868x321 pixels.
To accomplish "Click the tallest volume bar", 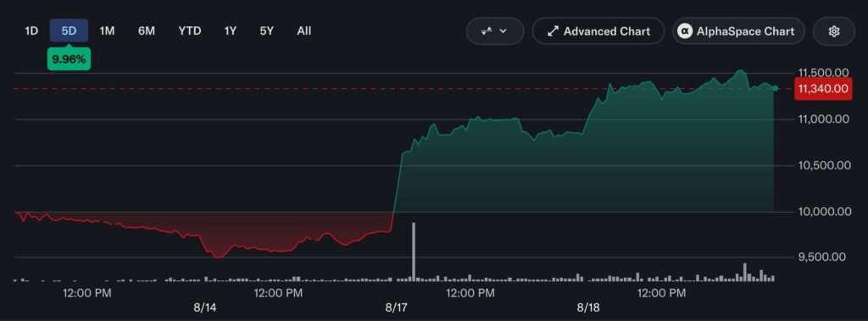I will click(x=414, y=252).
